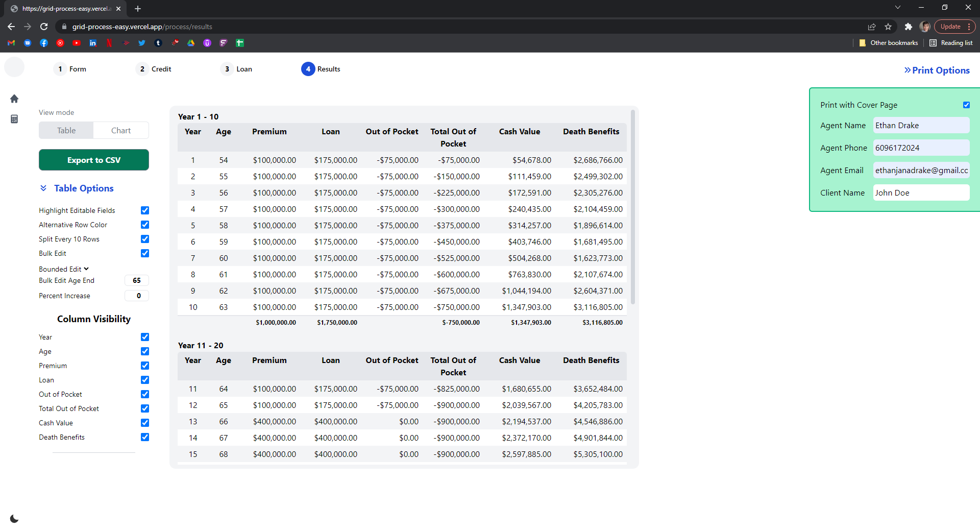
Task: Open the Gmail bookmark icon
Action: (x=11, y=43)
